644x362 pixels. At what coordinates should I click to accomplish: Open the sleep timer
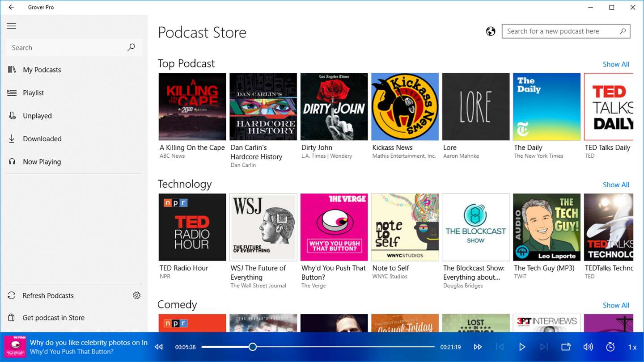coord(610,347)
